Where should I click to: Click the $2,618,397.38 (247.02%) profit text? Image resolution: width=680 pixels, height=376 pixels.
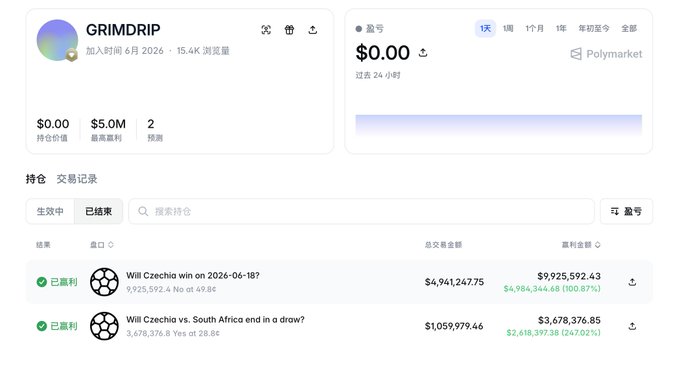pos(553,333)
